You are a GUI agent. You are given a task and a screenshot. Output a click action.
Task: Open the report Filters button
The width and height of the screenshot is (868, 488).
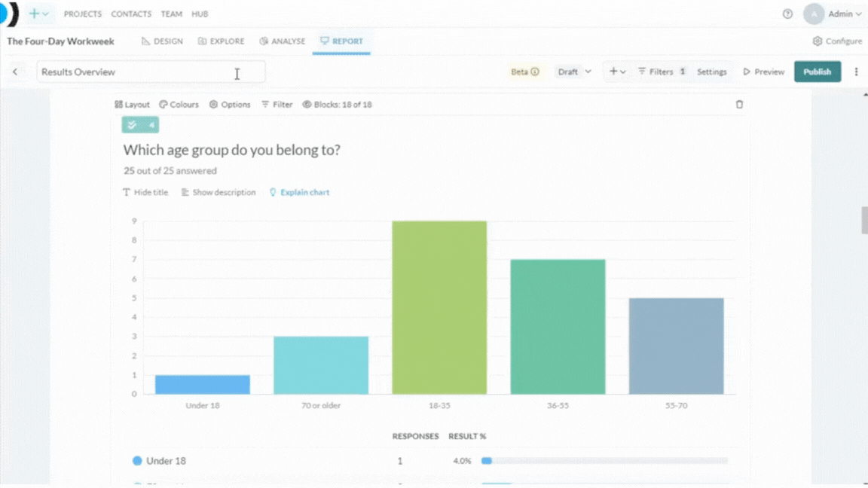click(662, 72)
